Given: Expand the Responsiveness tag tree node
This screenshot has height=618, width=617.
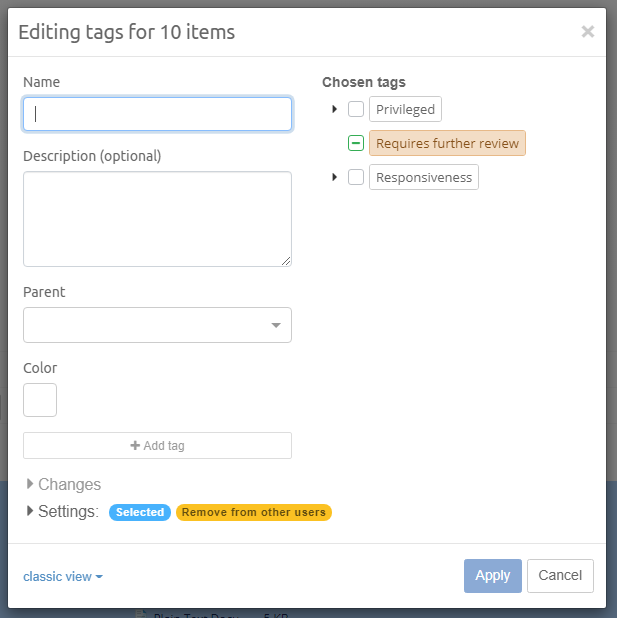Looking at the screenshot, I should pos(335,177).
